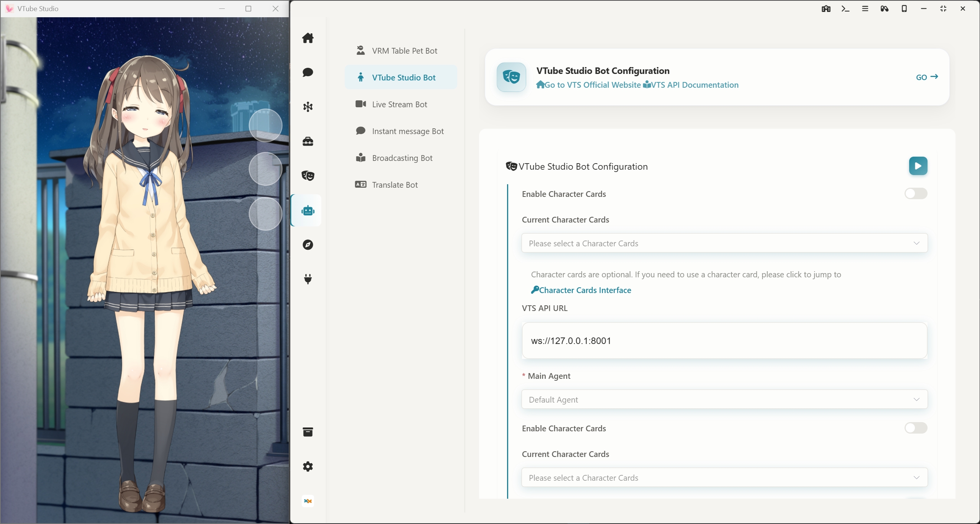Open Translate Bot menu item
Screen dimensions: 980x524
[x=401, y=185]
